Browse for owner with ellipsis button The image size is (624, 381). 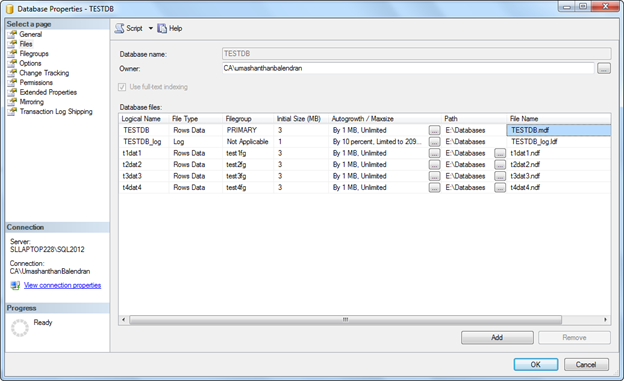603,68
